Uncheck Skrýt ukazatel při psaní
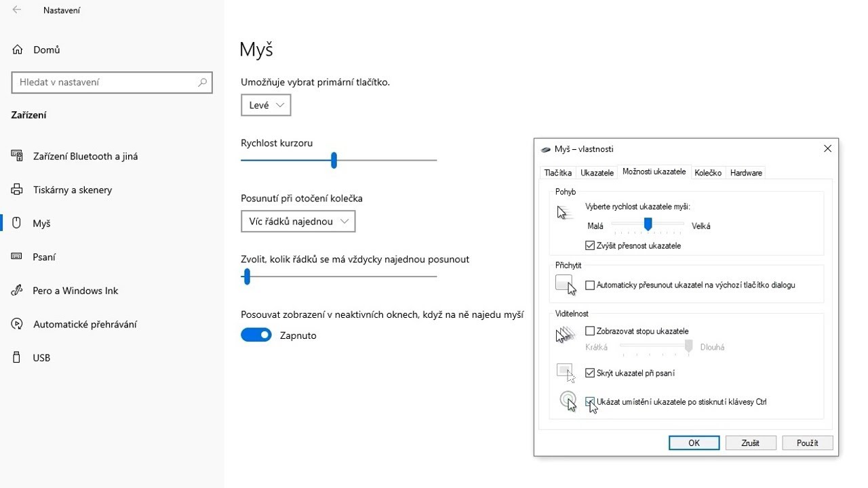 590,373
